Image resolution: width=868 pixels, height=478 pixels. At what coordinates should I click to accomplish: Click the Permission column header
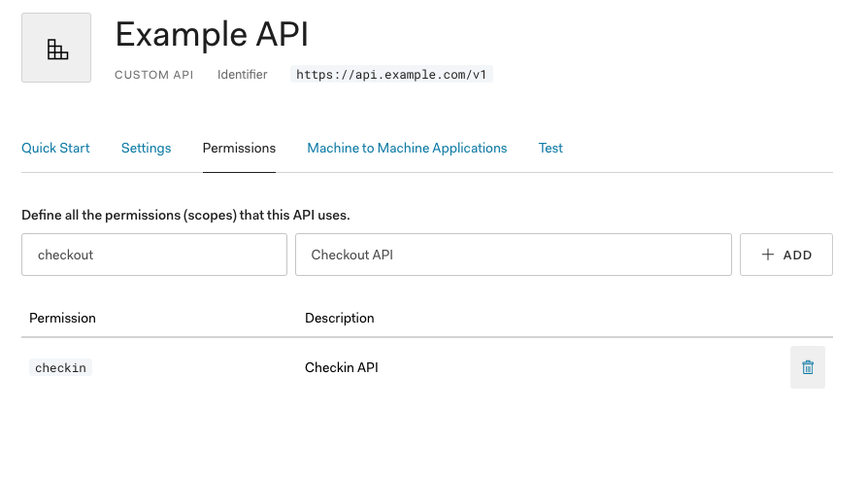pos(62,318)
